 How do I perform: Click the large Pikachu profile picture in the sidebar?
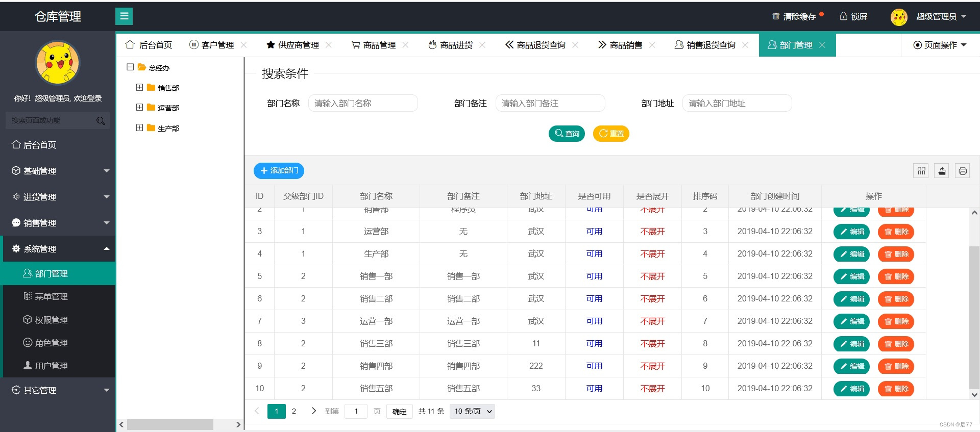tap(58, 63)
